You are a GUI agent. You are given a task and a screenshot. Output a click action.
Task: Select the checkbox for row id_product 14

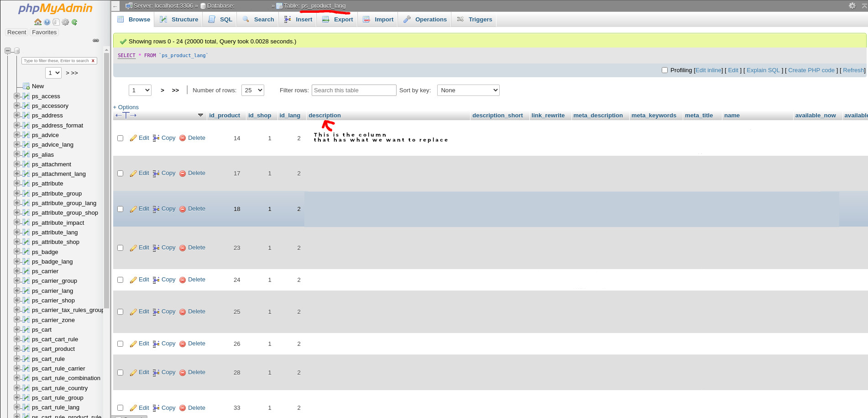[120, 138]
